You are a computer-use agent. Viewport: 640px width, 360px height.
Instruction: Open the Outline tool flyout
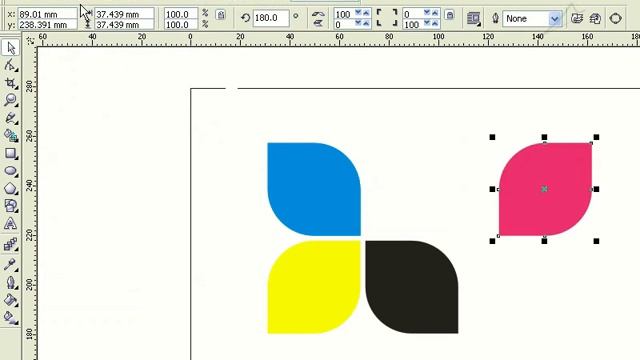[10, 282]
